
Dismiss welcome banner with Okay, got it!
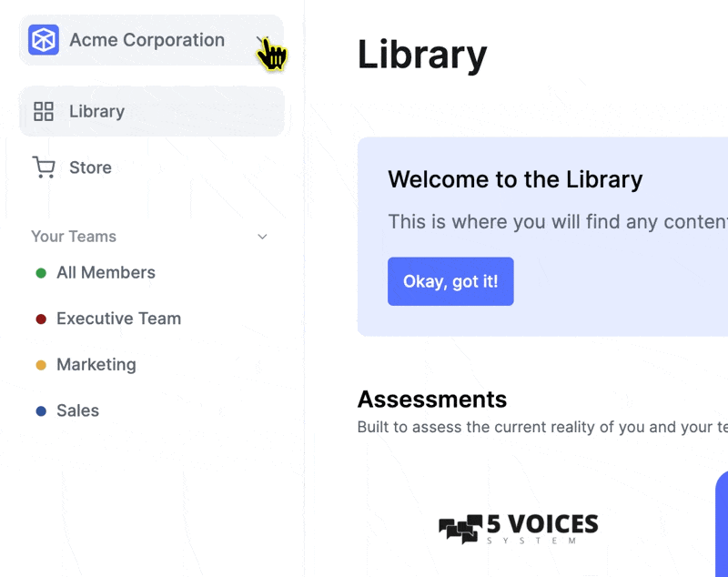pyautogui.click(x=450, y=281)
